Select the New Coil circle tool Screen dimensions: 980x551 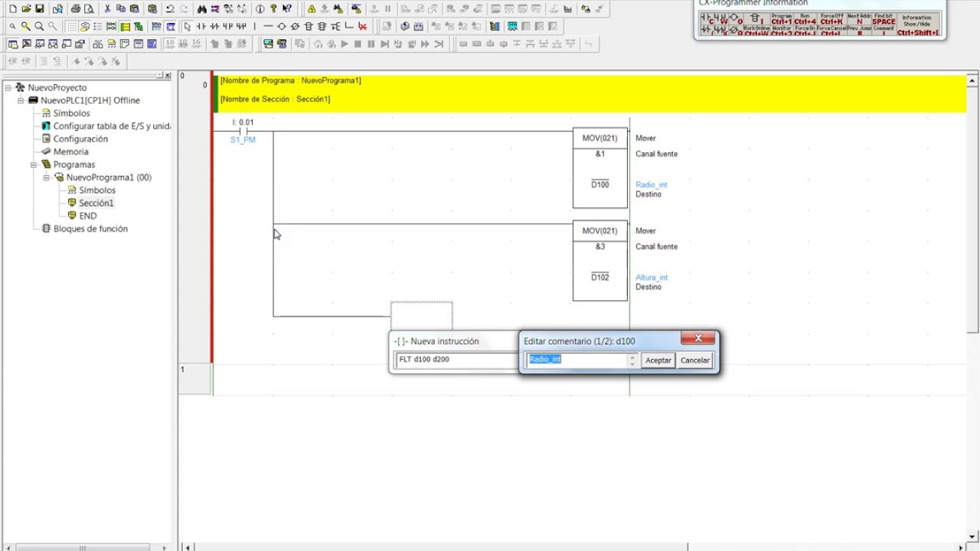(281, 26)
